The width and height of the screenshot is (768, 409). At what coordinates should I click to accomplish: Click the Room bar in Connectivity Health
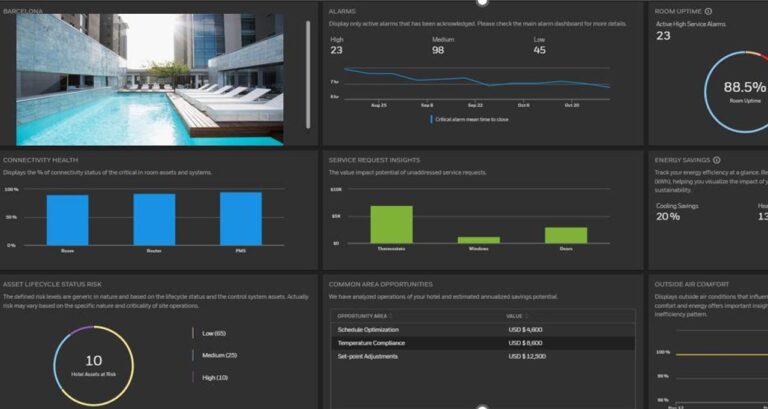[68, 220]
